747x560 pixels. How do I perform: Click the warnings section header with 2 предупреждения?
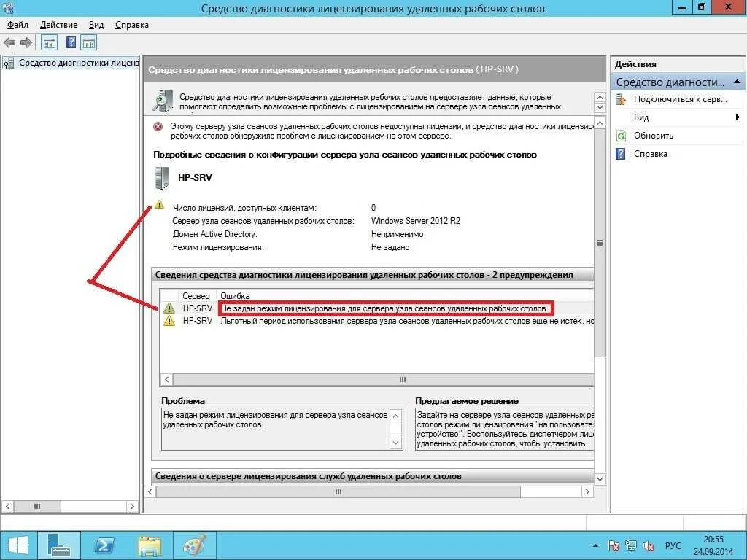373,275
